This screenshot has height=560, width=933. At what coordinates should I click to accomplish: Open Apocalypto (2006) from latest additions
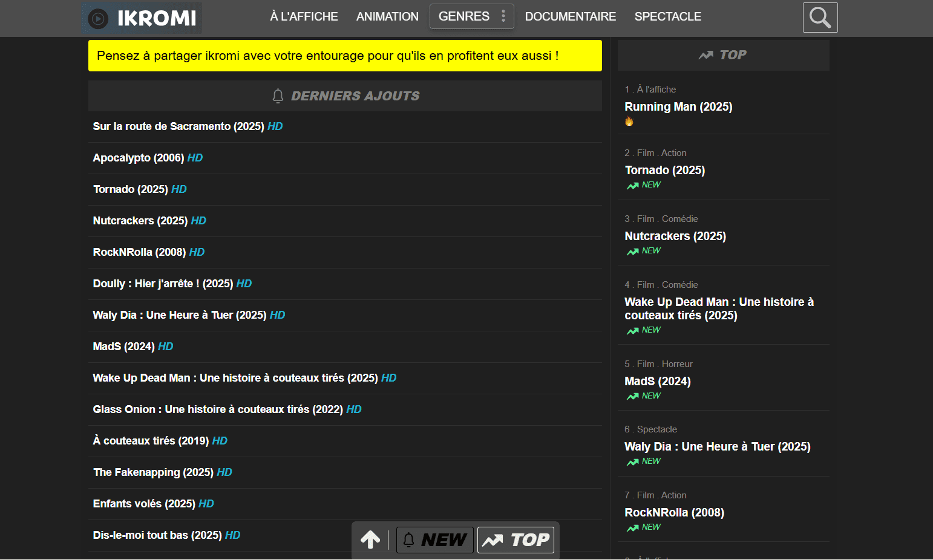point(139,158)
